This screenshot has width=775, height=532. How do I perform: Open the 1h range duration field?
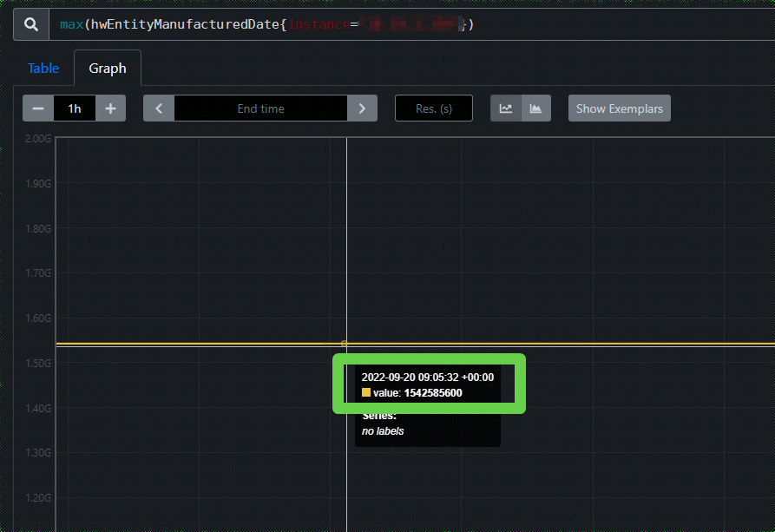click(x=75, y=108)
